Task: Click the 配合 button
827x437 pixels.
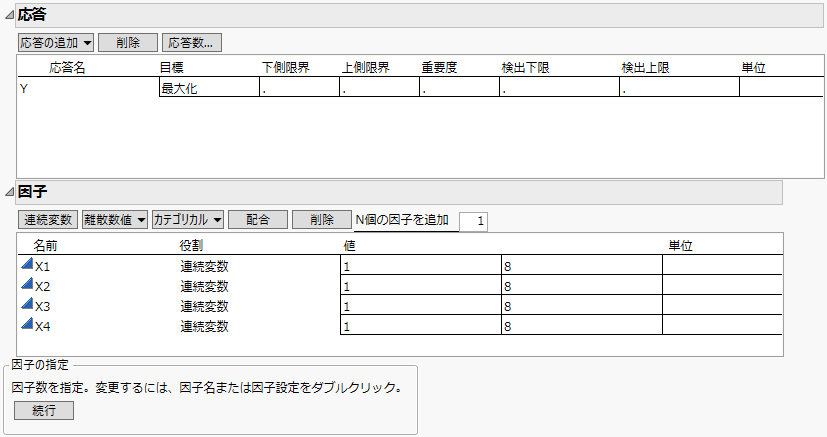Action: coord(258,220)
